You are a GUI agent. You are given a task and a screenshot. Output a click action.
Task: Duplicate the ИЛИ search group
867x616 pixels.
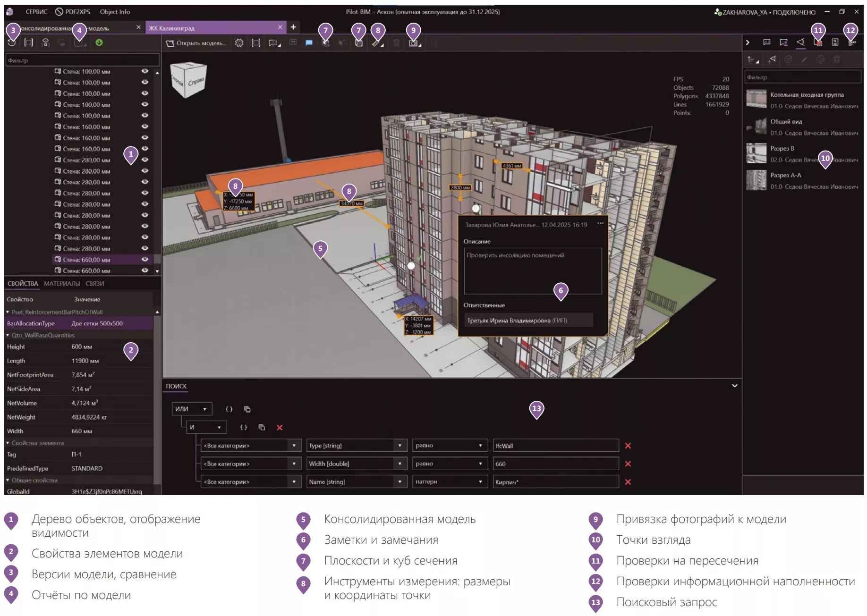pyautogui.click(x=247, y=409)
